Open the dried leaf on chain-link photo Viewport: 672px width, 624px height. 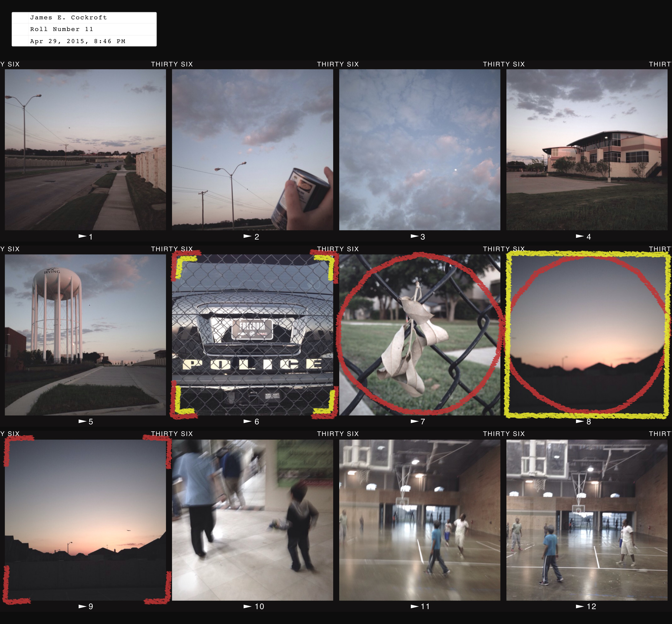click(419, 335)
